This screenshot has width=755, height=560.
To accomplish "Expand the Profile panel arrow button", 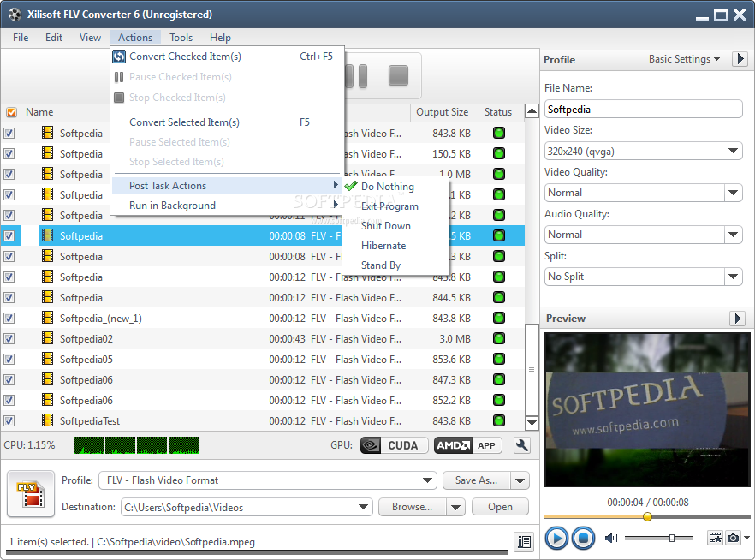I will pyautogui.click(x=740, y=59).
